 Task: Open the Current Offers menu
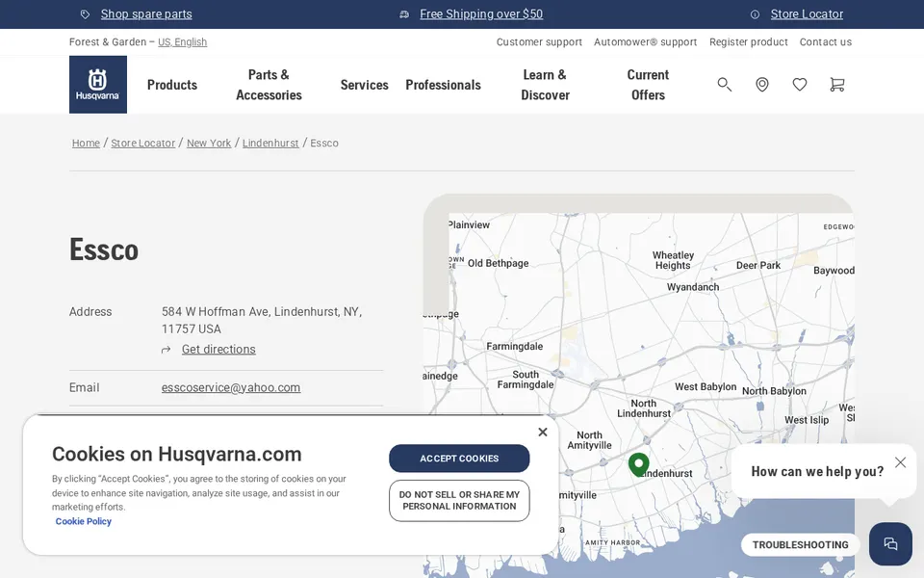[x=648, y=85]
